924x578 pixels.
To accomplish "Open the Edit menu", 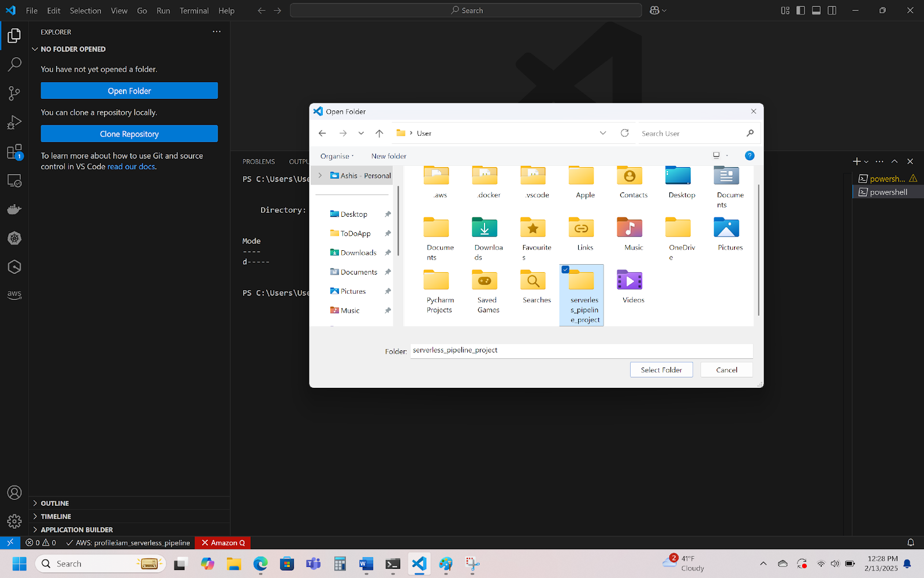I will [x=54, y=10].
